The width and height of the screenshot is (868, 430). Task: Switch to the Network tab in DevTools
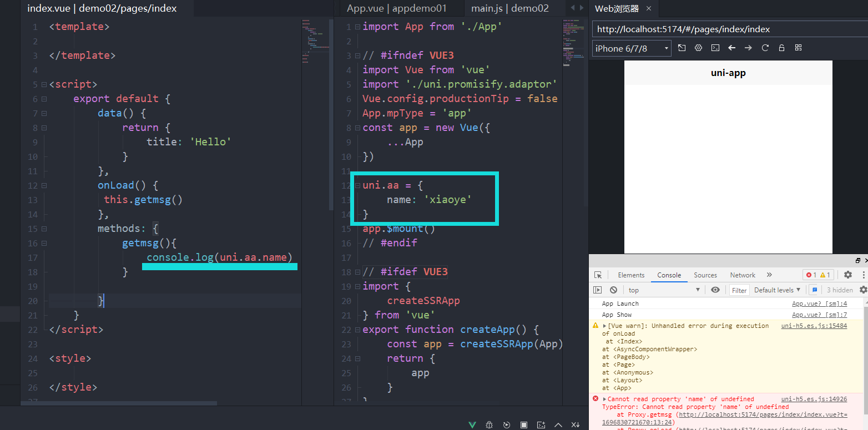tap(743, 275)
